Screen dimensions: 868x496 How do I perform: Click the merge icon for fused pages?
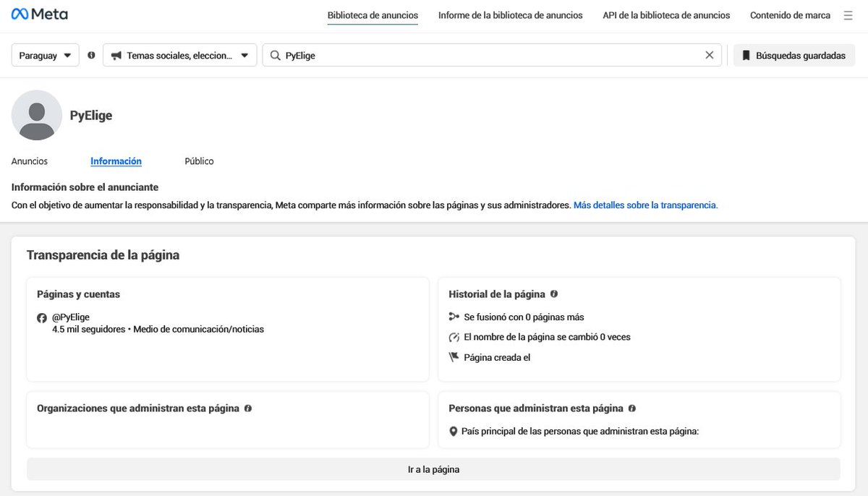pos(454,317)
